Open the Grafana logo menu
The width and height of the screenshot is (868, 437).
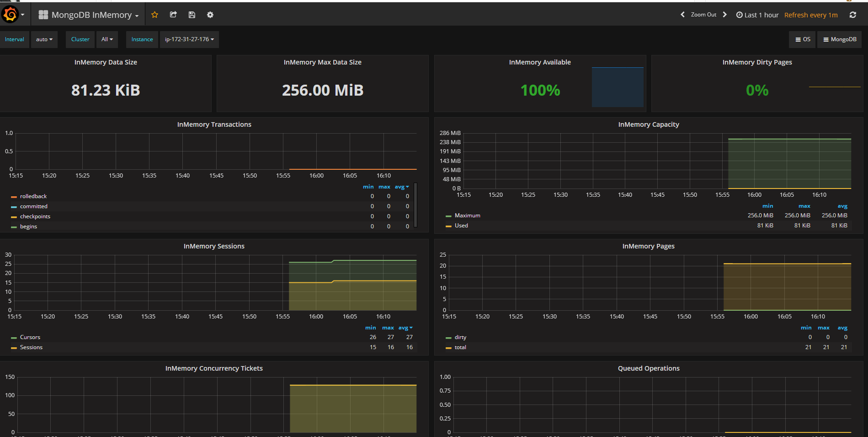point(13,15)
